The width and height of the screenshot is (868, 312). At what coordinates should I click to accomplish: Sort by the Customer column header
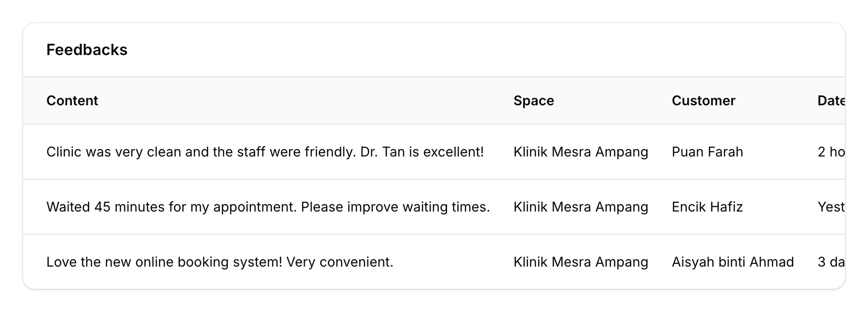click(x=703, y=100)
